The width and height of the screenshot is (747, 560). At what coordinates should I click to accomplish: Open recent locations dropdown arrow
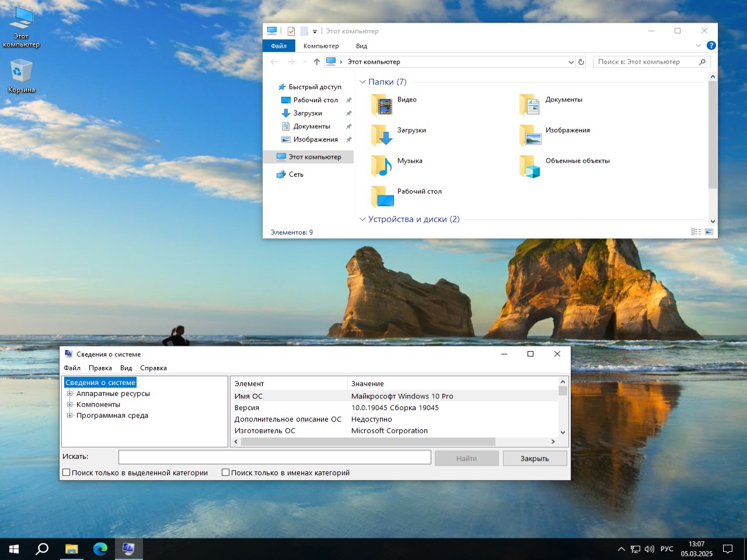[x=305, y=62]
